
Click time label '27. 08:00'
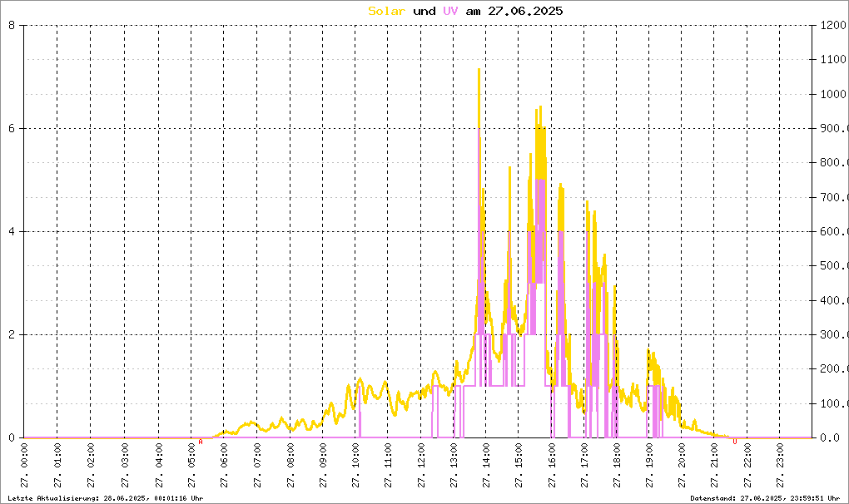pos(290,465)
